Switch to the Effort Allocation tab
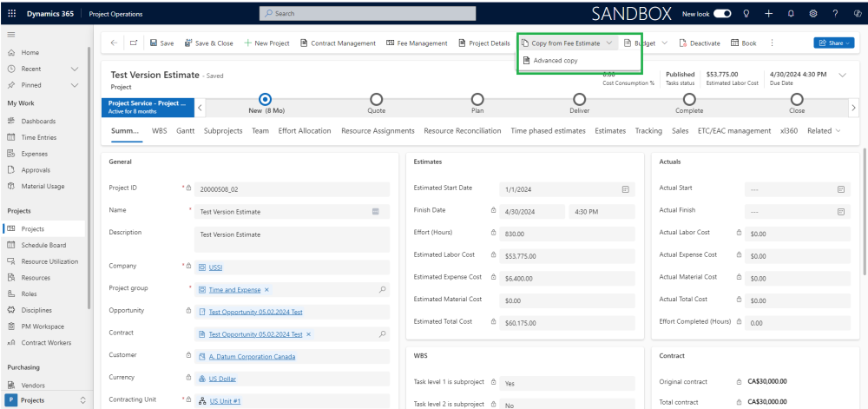The height and width of the screenshot is (409, 868). [x=305, y=131]
